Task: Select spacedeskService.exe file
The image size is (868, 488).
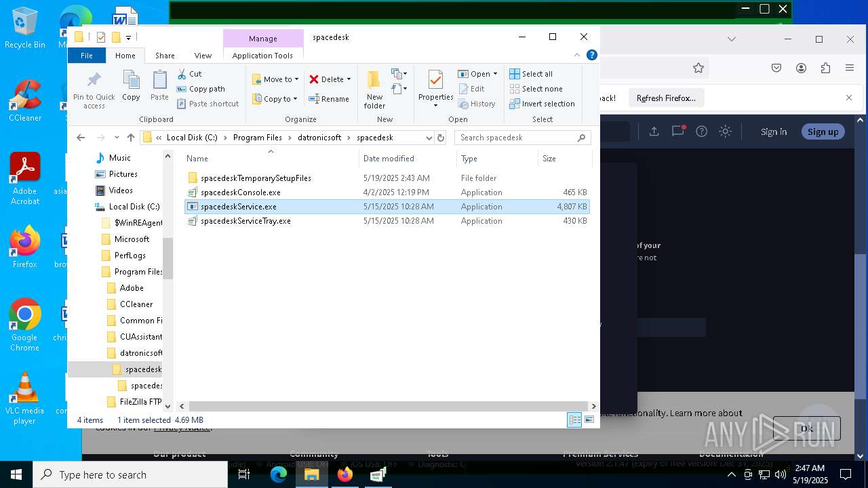Action: tap(387, 207)
